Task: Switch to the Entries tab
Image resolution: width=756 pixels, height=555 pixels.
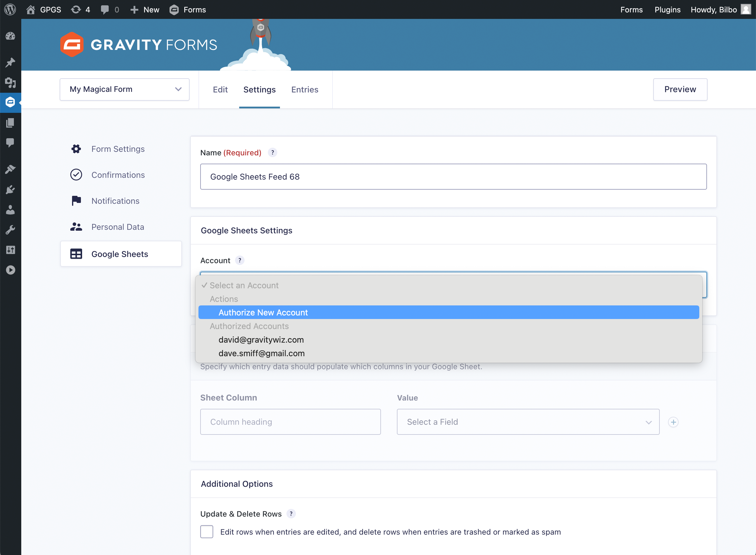Action: pos(305,90)
